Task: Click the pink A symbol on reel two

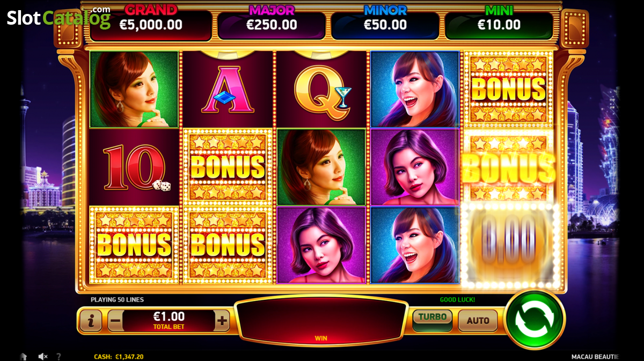Action: [x=228, y=90]
